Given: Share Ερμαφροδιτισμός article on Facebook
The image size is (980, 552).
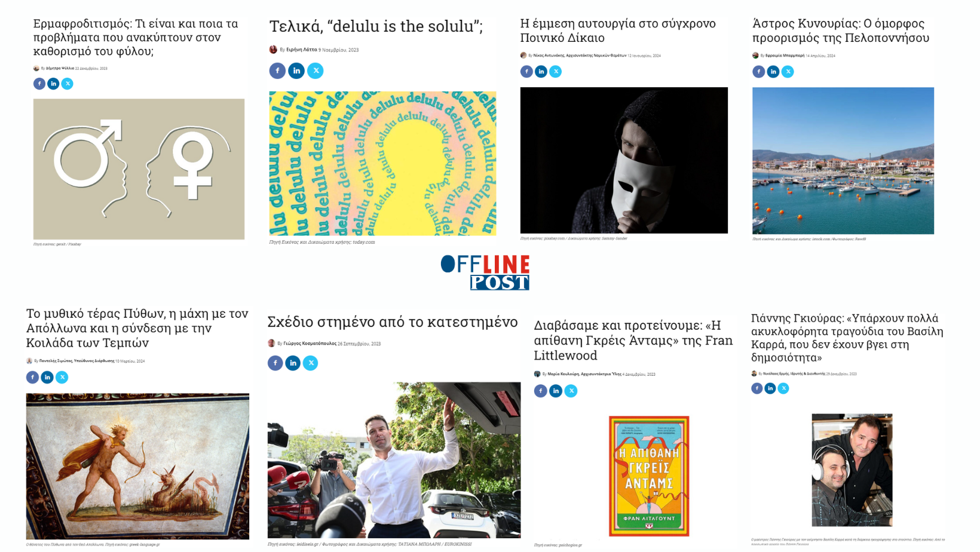Looking at the screenshot, I should 39,84.
